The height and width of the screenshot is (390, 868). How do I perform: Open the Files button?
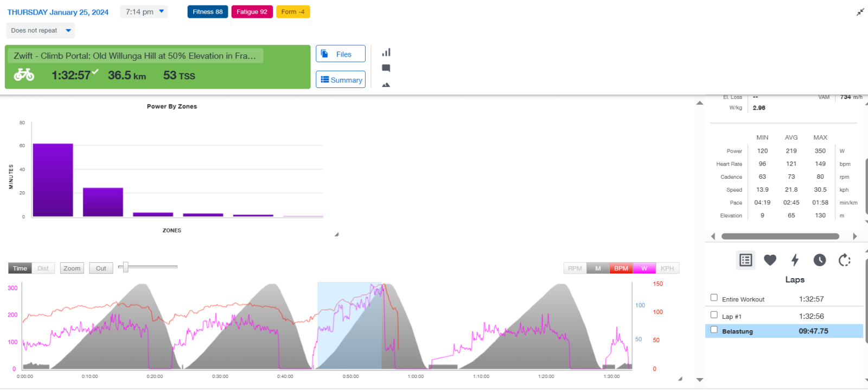pyautogui.click(x=340, y=54)
